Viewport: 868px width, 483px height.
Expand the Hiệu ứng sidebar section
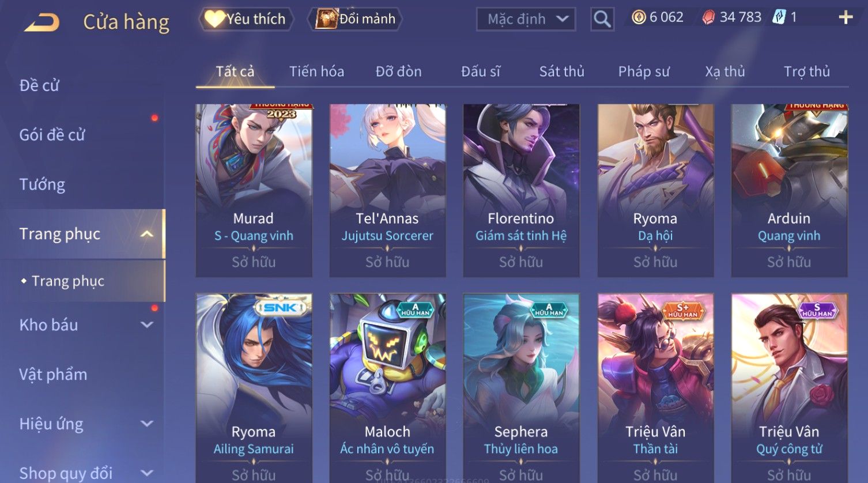[147, 424]
